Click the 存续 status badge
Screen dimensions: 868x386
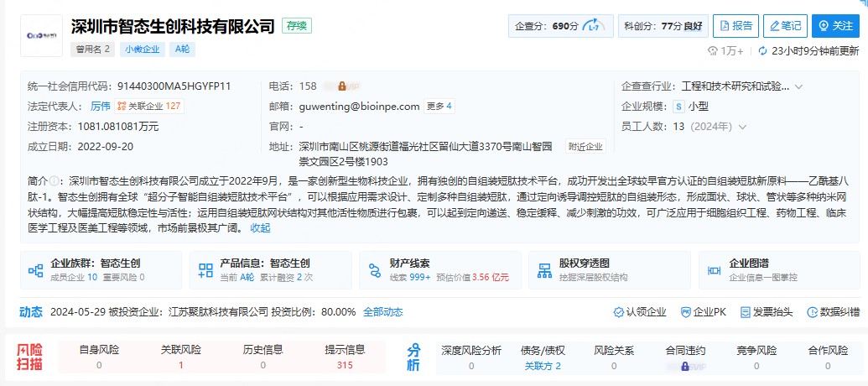click(x=297, y=25)
